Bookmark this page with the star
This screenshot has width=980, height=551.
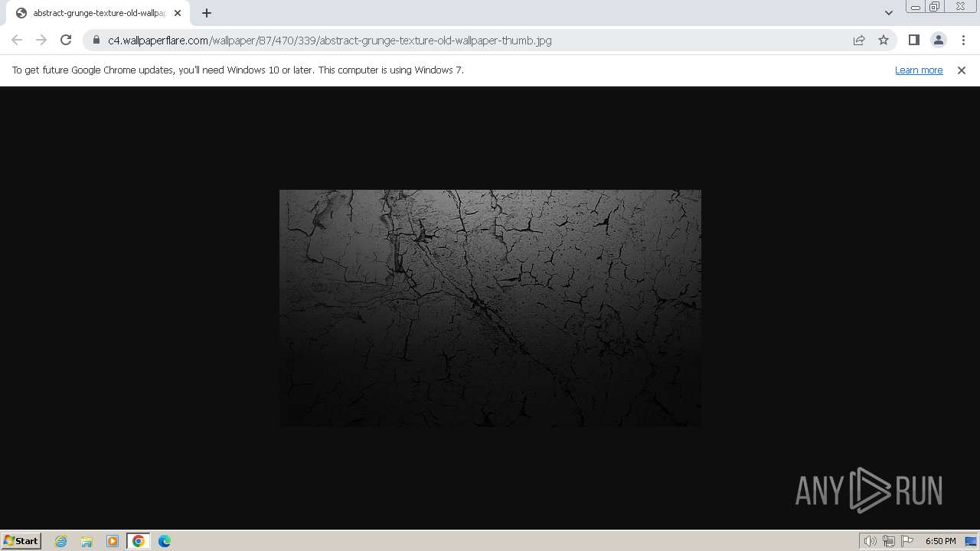pos(884,40)
